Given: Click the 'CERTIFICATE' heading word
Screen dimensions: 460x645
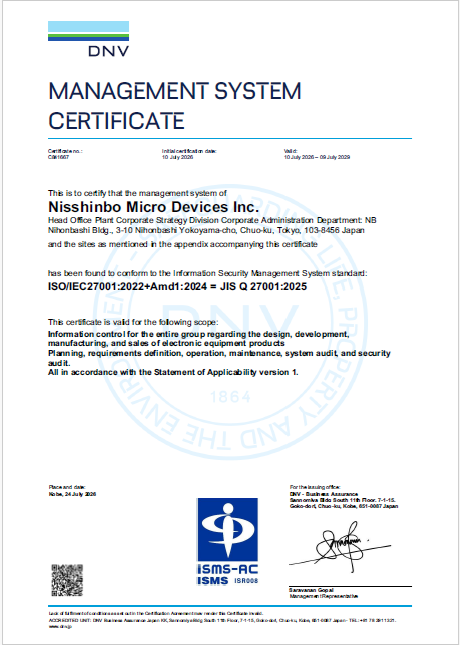Looking at the screenshot, I should click(116, 121).
